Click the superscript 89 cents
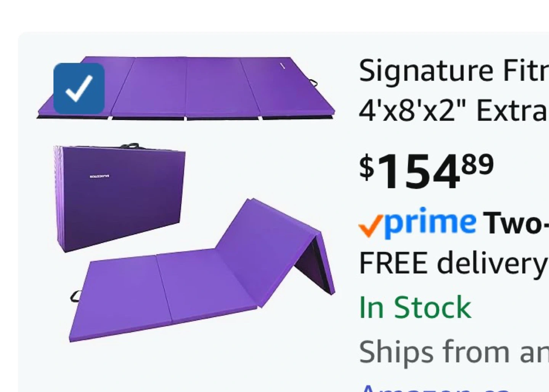Viewport: 549px width, 392px height. tap(477, 165)
